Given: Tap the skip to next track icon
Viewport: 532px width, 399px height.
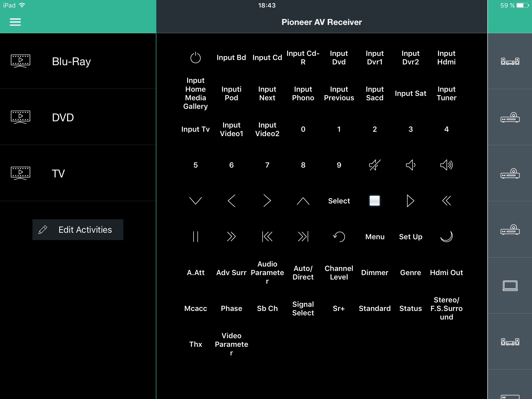Looking at the screenshot, I should coord(303,237).
